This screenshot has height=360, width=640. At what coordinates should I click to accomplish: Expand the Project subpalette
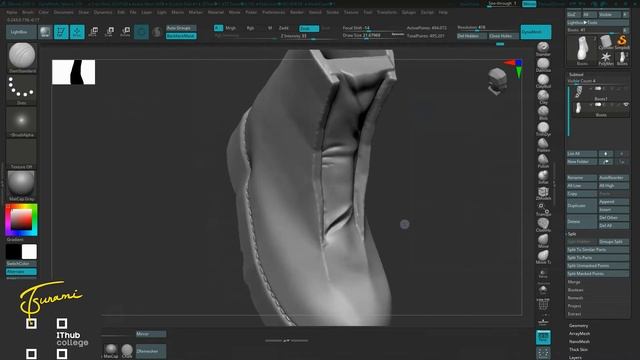pyautogui.click(x=574, y=306)
